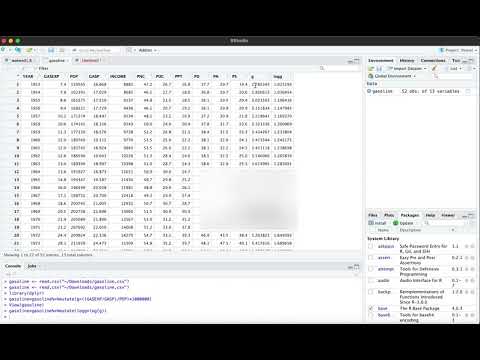Open the Project menu at top right

[458, 50]
